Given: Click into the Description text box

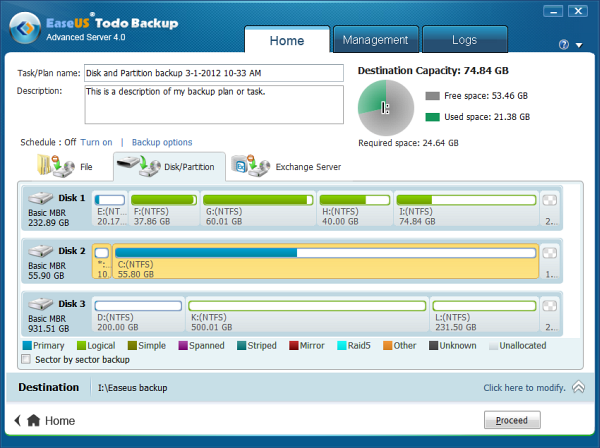Looking at the screenshot, I should click(214, 104).
